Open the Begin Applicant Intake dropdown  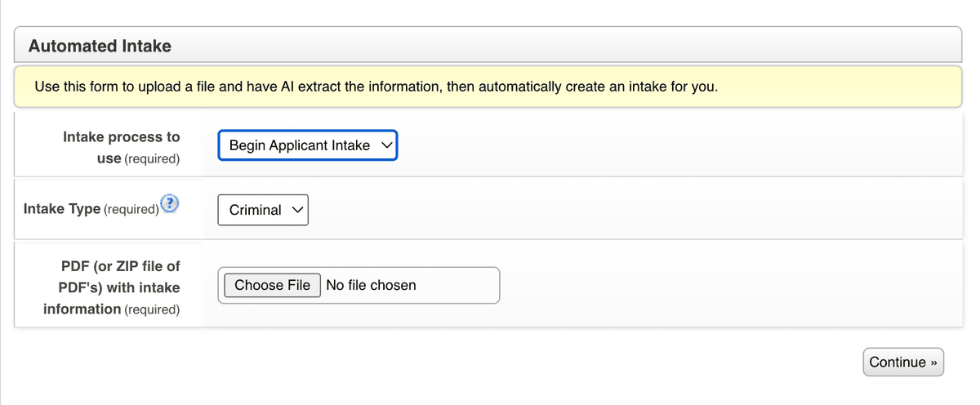pos(307,146)
